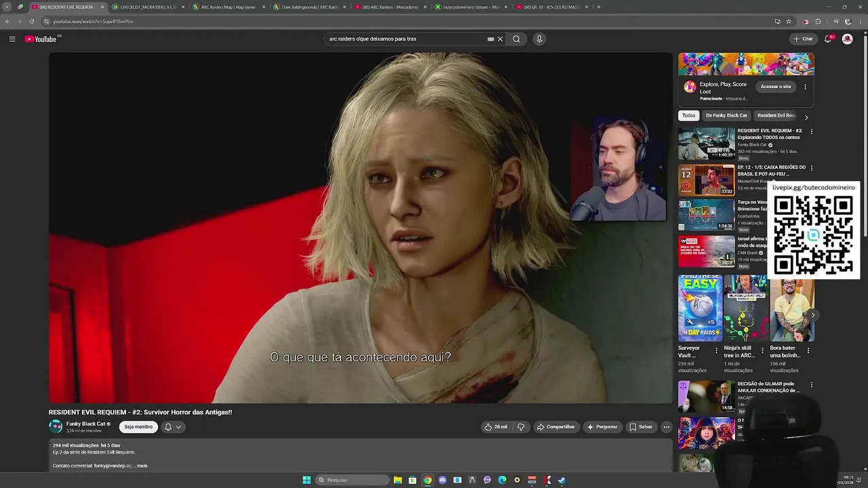Clear the search box with the X

click(x=500, y=39)
